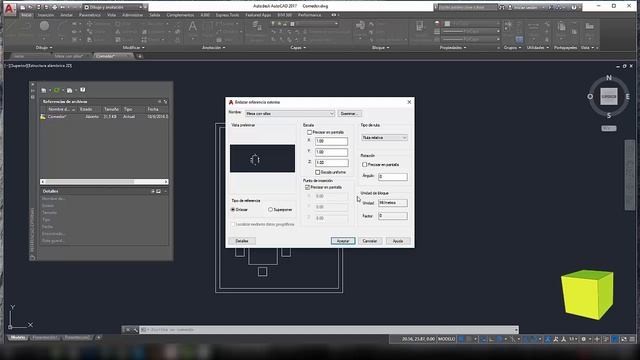Click the measure icon in Utilidades panel
The width and height of the screenshot is (640, 360).
click(533, 27)
